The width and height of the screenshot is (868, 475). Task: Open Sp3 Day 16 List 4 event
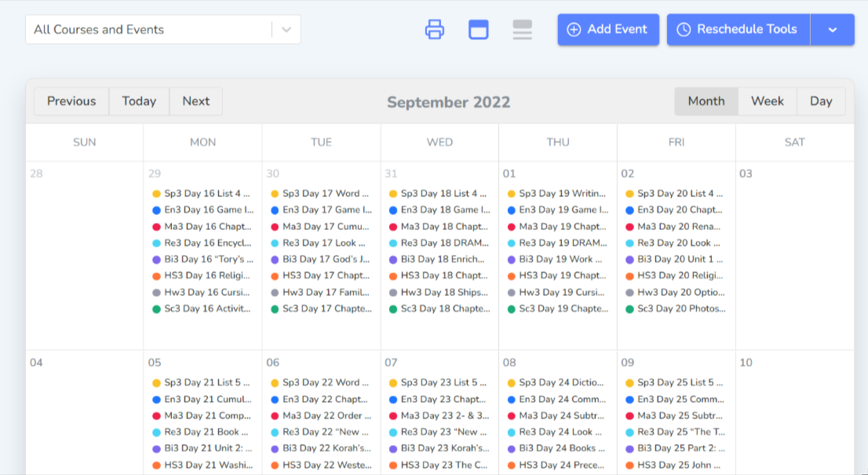[x=202, y=193]
